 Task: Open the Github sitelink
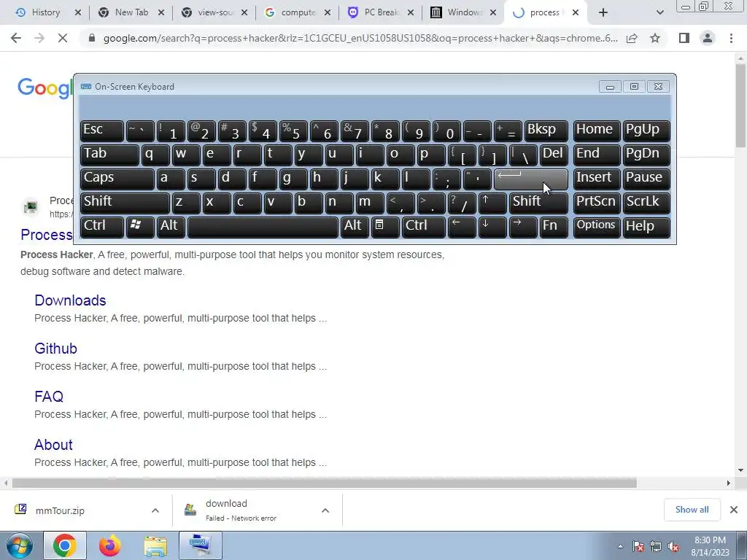point(55,349)
